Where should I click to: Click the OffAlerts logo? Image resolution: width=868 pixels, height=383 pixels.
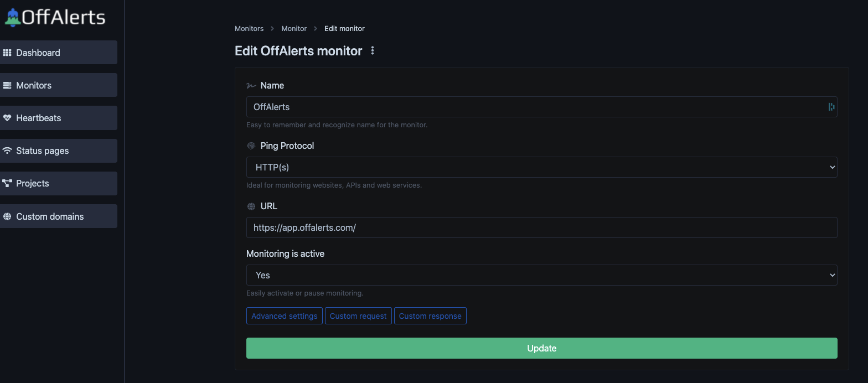pos(55,17)
